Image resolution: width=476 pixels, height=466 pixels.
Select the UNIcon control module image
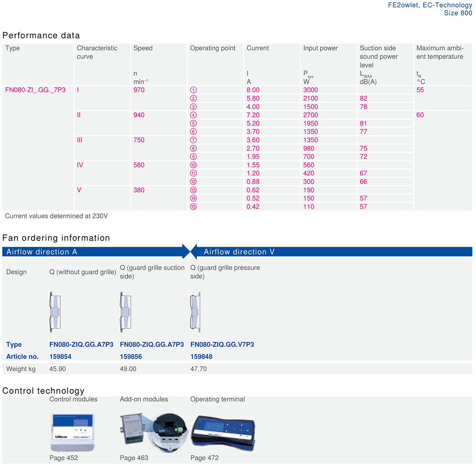pos(73,432)
